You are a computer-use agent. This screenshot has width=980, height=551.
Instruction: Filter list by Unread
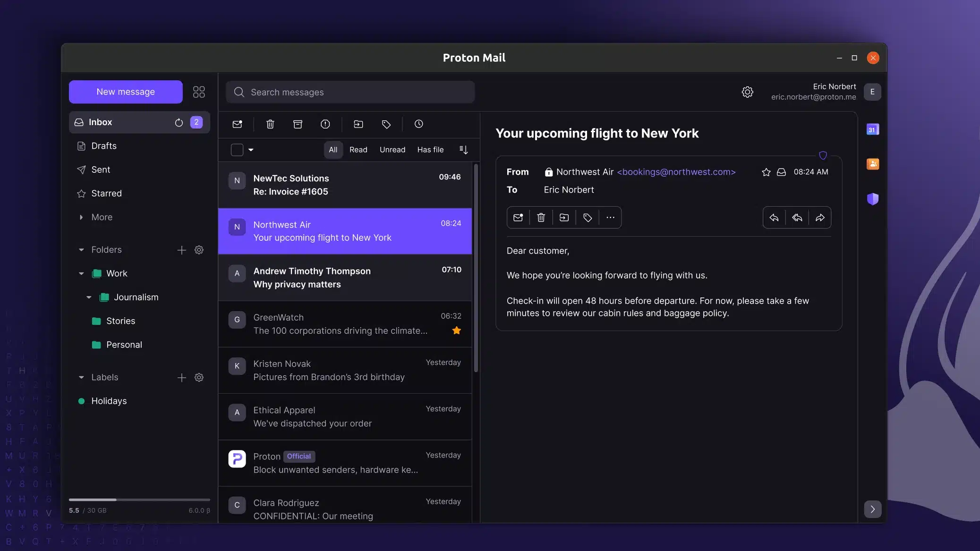pos(392,150)
